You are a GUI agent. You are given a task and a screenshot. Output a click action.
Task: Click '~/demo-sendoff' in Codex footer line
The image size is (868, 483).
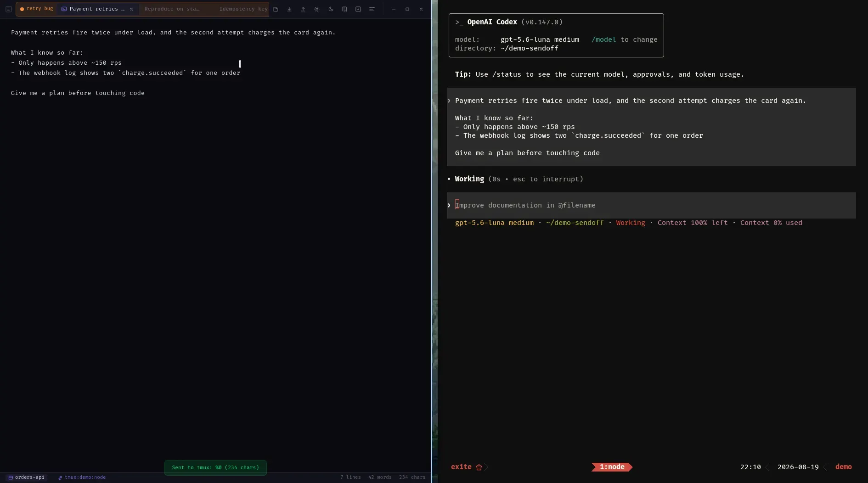coord(575,223)
